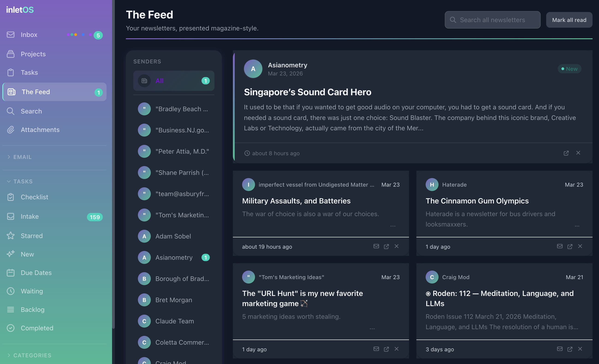Select the All senders filter
Viewport: 599px width, 364px height.
pos(174,81)
